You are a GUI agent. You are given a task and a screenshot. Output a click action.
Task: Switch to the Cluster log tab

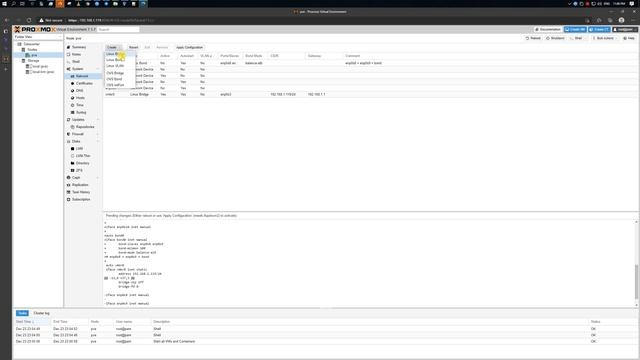point(42,313)
